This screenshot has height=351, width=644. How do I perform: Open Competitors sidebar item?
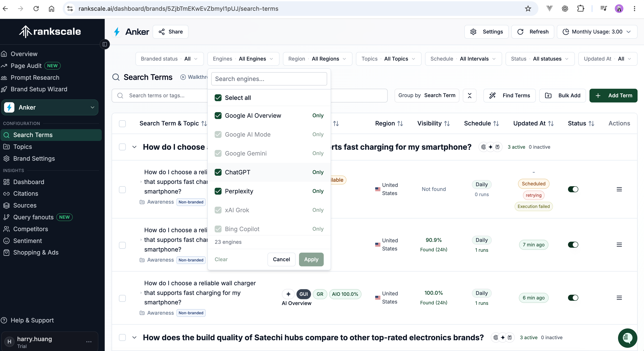click(30, 229)
